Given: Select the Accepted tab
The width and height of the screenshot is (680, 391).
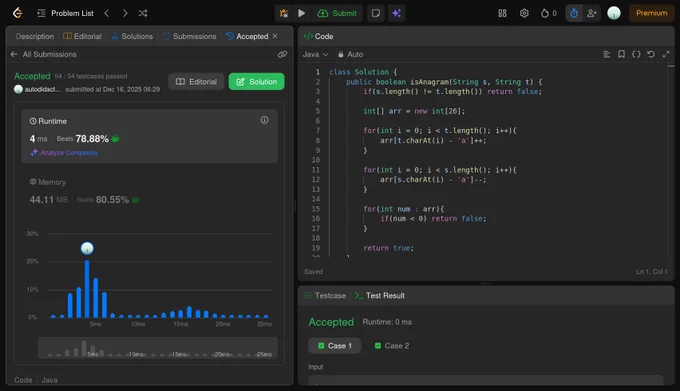Looking at the screenshot, I should pyautogui.click(x=247, y=36).
